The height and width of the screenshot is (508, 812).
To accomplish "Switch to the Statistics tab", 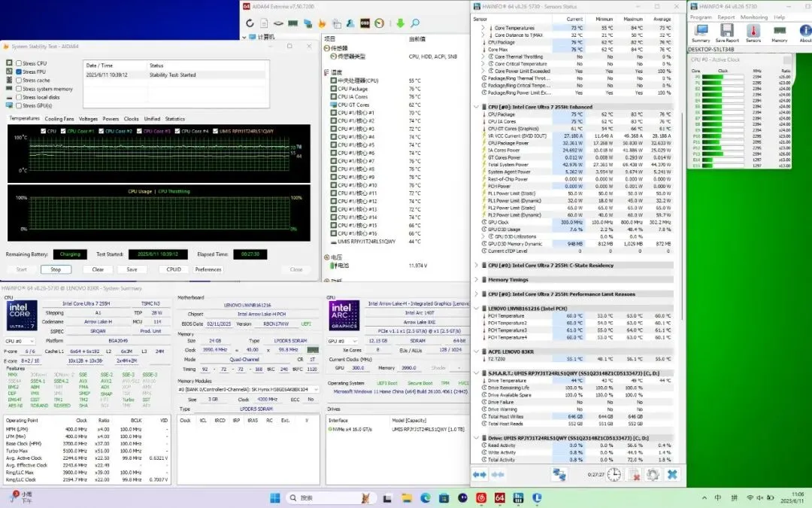I will pyautogui.click(x=175, y=119).
